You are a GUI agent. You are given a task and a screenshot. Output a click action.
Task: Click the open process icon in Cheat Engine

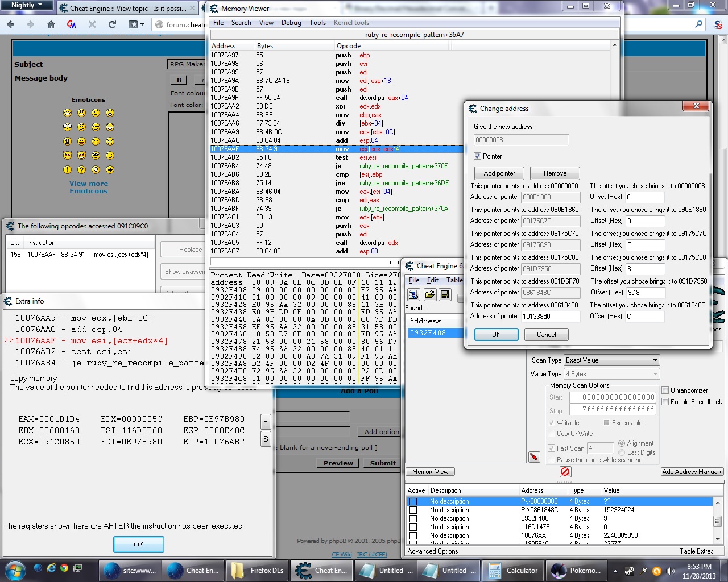[x=413, y=294]
